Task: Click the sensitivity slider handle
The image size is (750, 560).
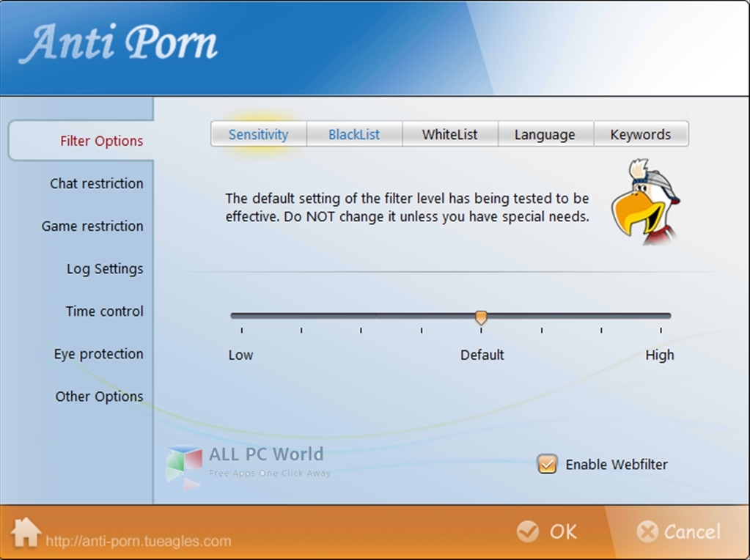Action: pos(481,317)
